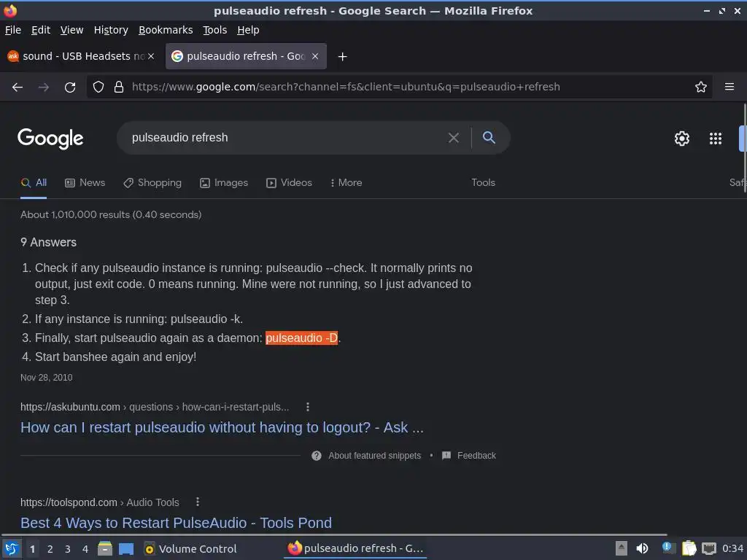Open the update notifier tray icon

pyautogui.click(x=667, y=548)
